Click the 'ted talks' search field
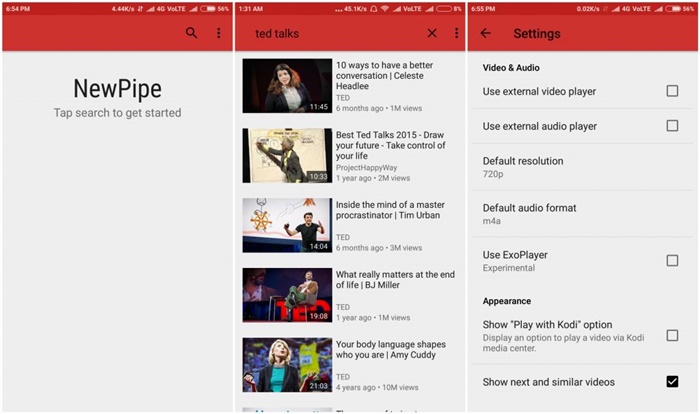The image size is (700, 414). point(330,33)
